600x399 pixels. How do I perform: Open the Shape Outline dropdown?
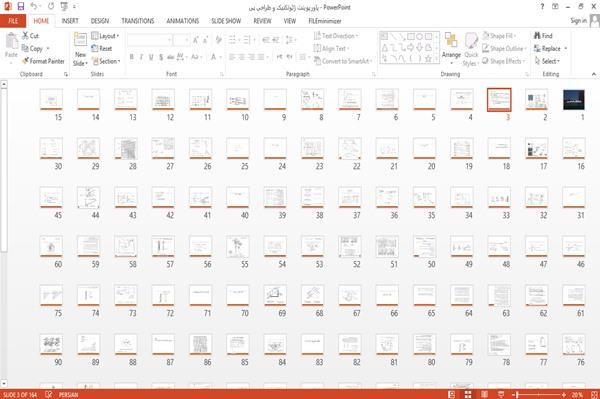pos(504,48)
